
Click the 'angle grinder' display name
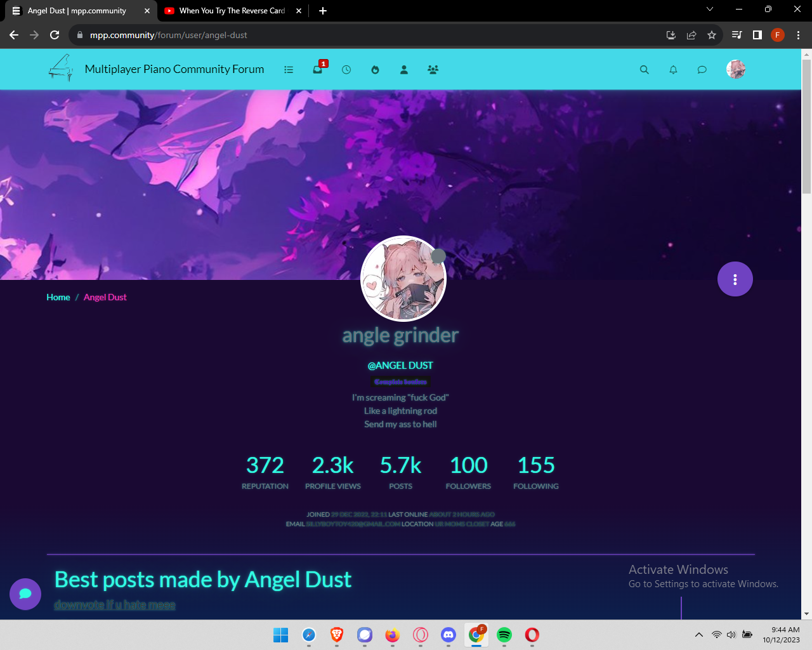(400, 335)
